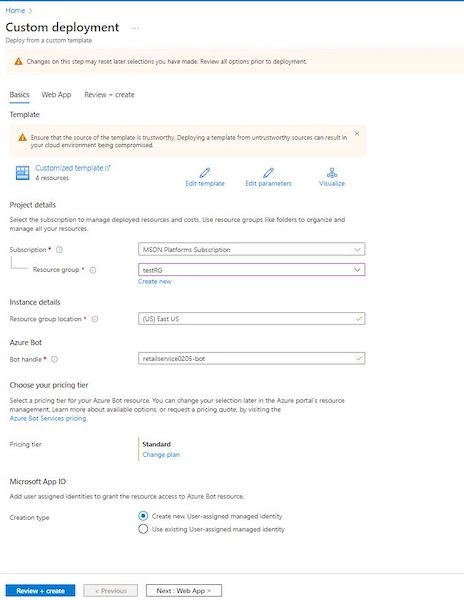Click the Microsoft App ID heading
This screenshot has width=464, height=600.
coord(37,482)
